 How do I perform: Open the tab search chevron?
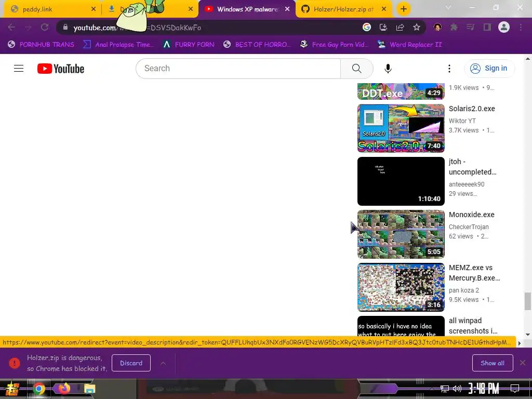pyautogui.click(x=448, y=7)
